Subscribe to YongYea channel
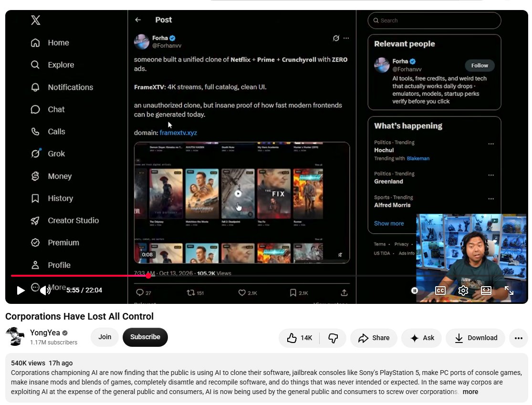This screenshot has width=532, height=405. [x=145, y=337]
